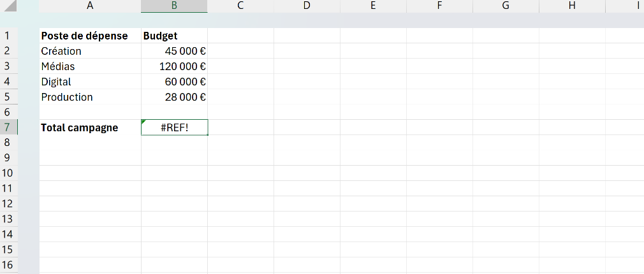The height and width of the screenshot is (274, 644).
Task: Select the 45 000 € cell
Action: coord(174,51)
